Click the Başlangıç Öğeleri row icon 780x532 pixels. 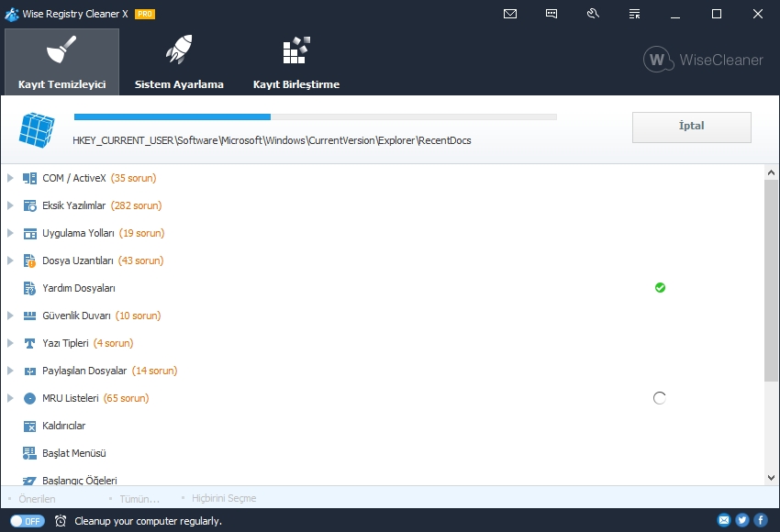tap(30, 481)
